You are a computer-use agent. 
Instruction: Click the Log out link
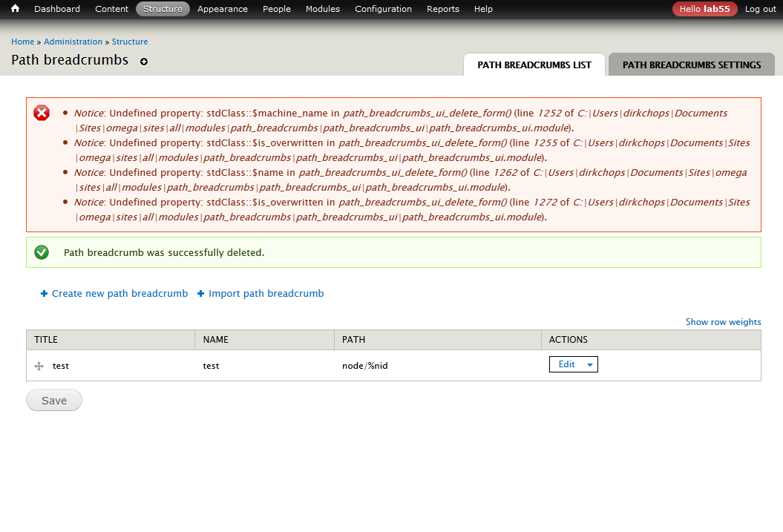[761, 9]
